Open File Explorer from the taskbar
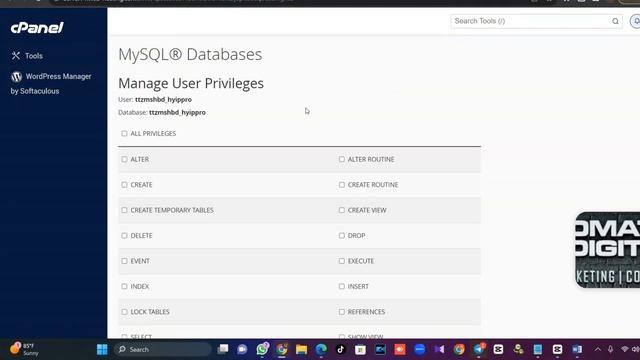 302,349
